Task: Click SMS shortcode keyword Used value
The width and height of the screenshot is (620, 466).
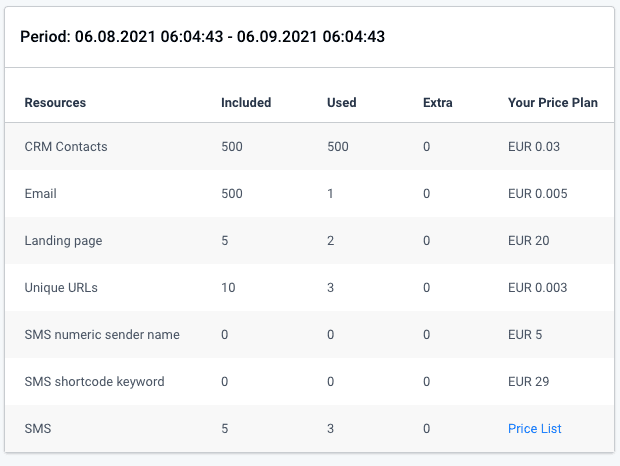Action: [x=331, y=382]
